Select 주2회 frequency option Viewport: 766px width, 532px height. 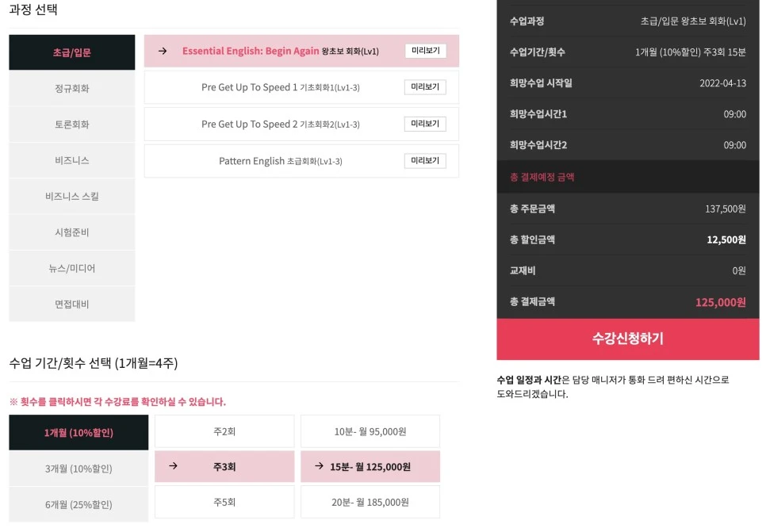tap(224, 431)
